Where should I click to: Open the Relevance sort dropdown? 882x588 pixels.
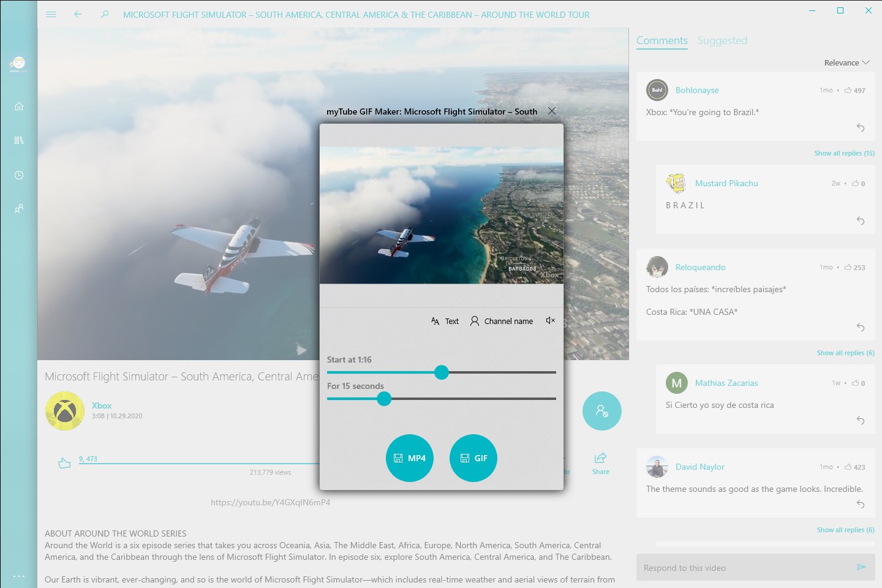click(847, 62)
